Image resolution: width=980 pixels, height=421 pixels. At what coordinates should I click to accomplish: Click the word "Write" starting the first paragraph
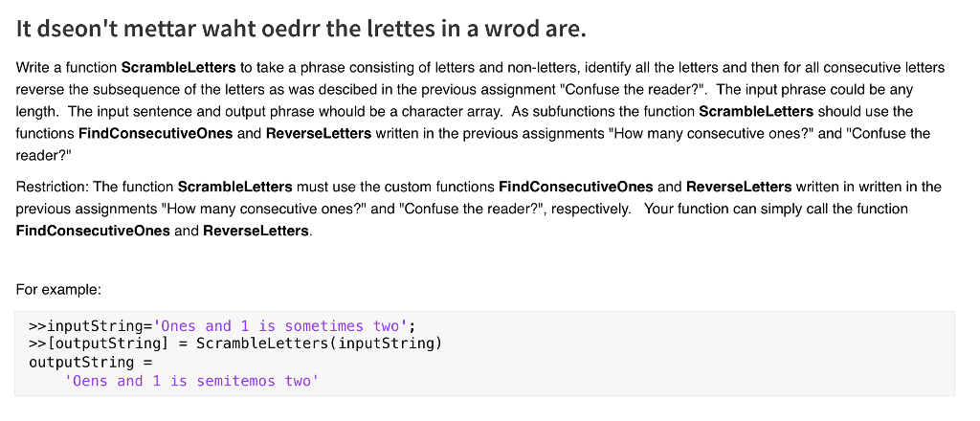click(x=34, y=67)
